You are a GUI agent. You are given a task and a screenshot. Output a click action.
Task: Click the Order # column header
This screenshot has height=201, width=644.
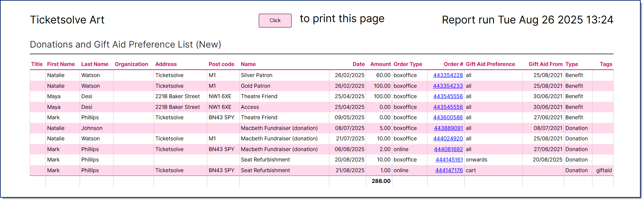tap(454, 64)
